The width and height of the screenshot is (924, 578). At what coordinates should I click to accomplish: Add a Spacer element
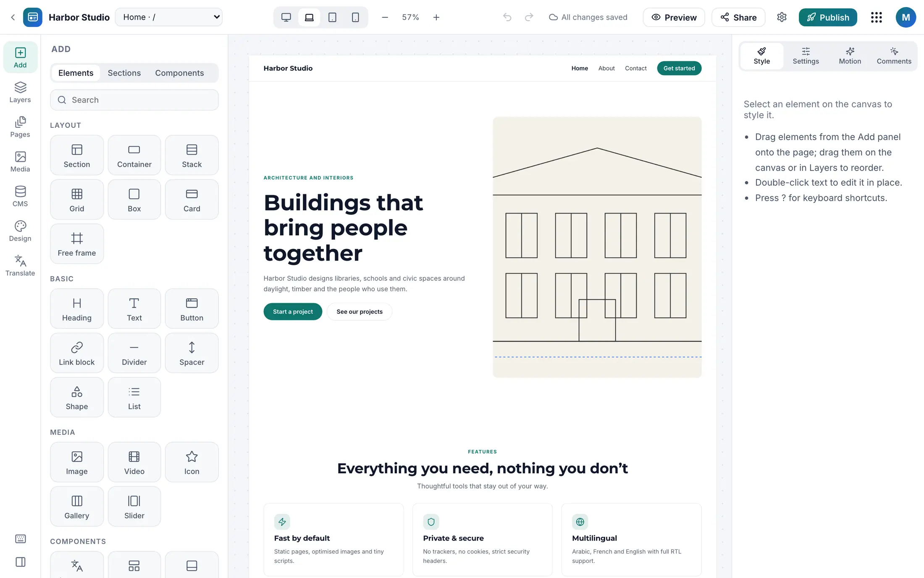click(x=192, y=353)
